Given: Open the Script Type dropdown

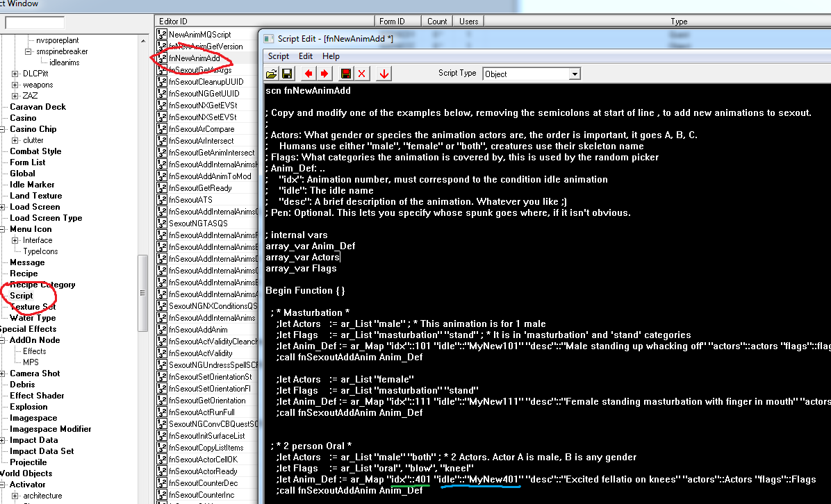Looking at the screenshot, I should point(575,74).
